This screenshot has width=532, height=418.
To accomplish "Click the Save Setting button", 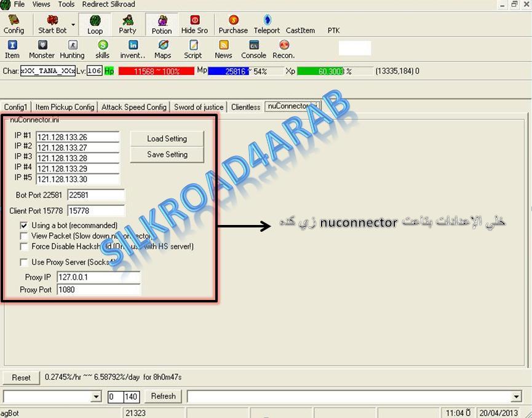I will [167, 154].
